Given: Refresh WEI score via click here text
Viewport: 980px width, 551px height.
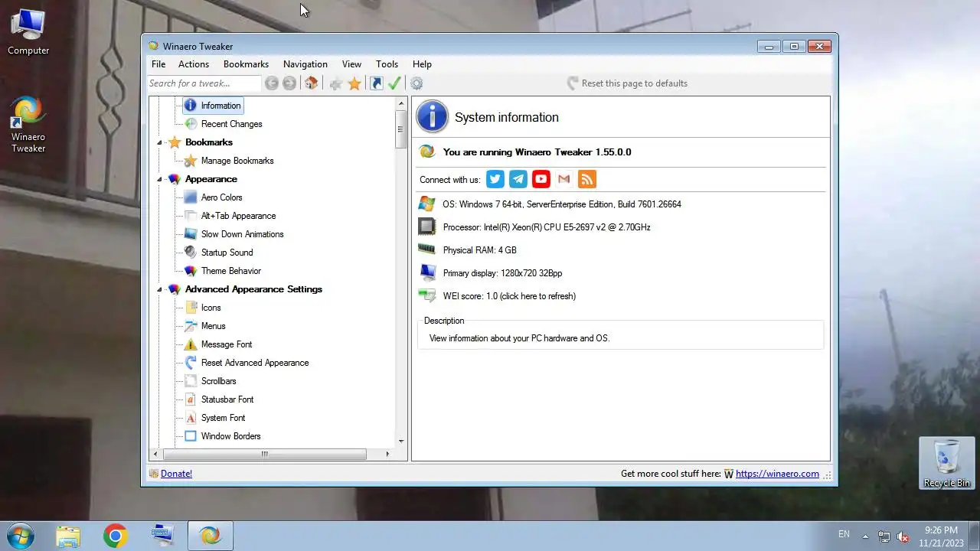Looking at the screenshot, I should [x=538, y=296].
